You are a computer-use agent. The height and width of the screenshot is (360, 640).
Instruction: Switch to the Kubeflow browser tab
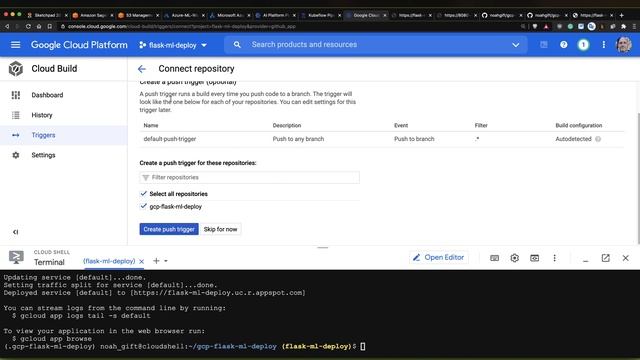(320, 15)
